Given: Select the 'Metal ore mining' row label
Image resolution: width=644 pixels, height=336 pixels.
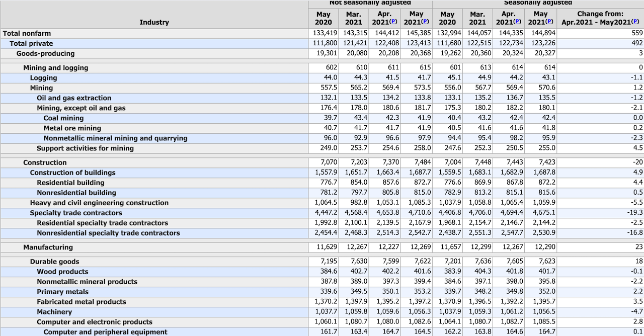Looking at the screenshot, I should pos(72,128).
